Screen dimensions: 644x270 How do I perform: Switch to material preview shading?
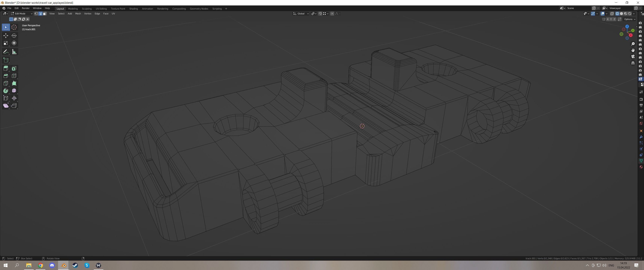point(626,13)
